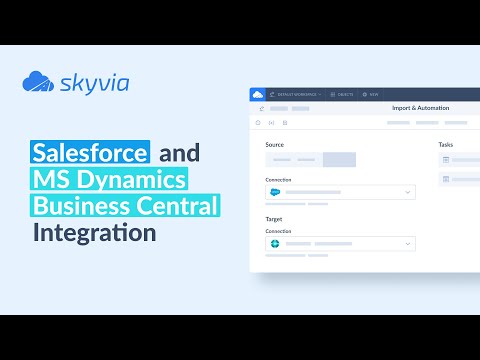Select the highlighted Source type segment

[x=339, y=160]
